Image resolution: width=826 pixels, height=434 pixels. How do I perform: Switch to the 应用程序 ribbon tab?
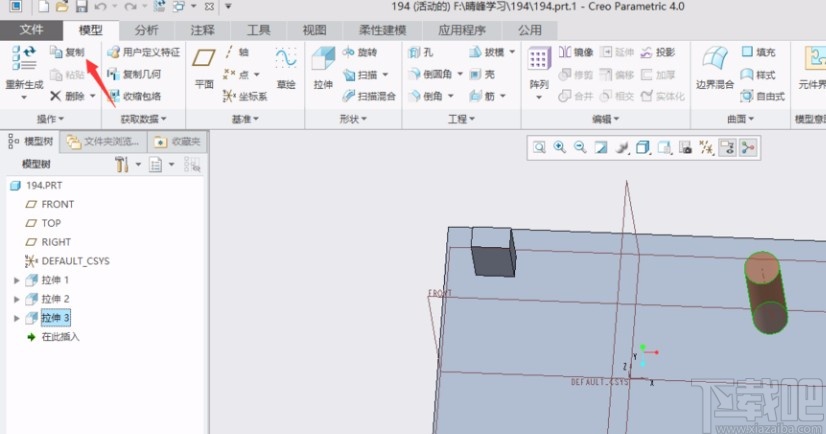[x=462, y=31]
